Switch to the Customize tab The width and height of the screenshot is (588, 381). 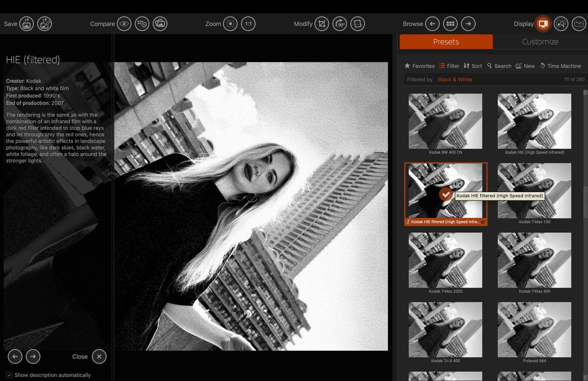click(x=539, y=42)
